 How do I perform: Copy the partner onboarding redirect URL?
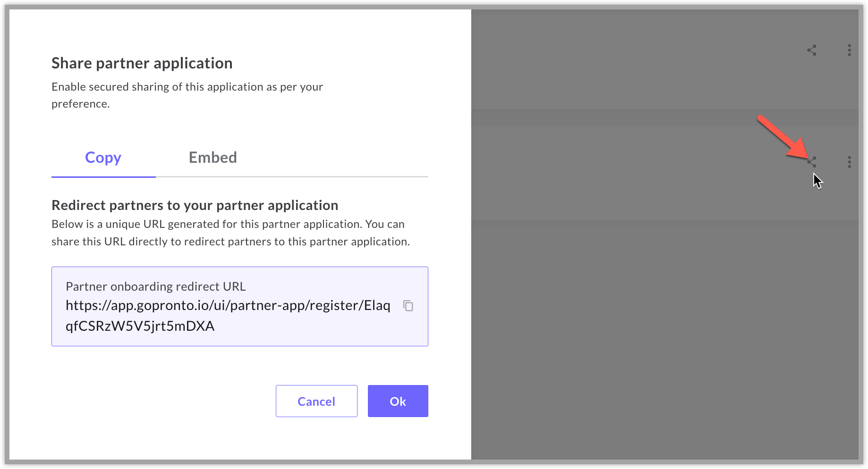tap(408, 306)
